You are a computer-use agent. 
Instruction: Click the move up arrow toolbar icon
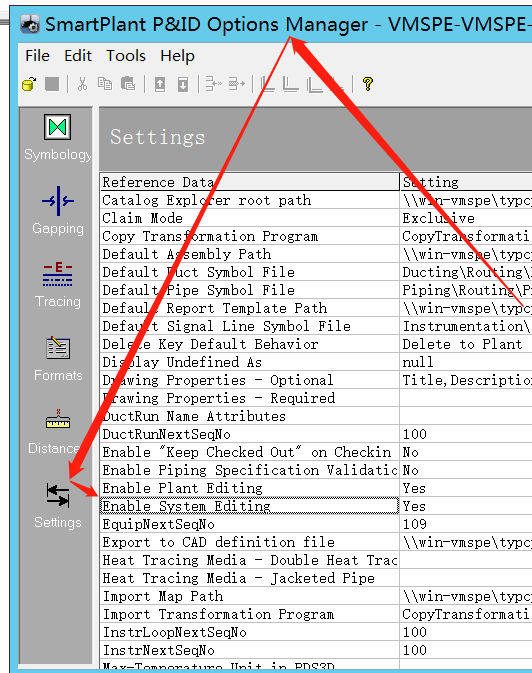pyautogui.click(x=160, y=84)
